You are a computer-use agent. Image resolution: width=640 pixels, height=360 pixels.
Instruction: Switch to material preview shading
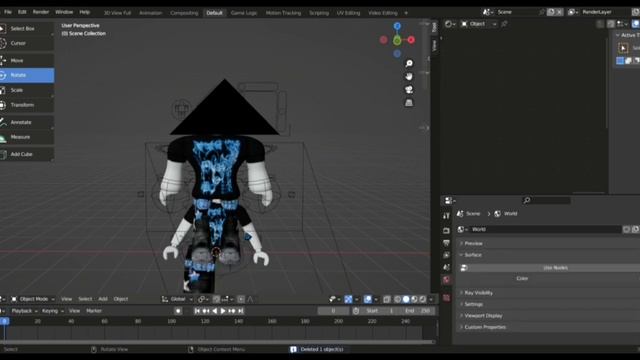(x=414, y=300)
